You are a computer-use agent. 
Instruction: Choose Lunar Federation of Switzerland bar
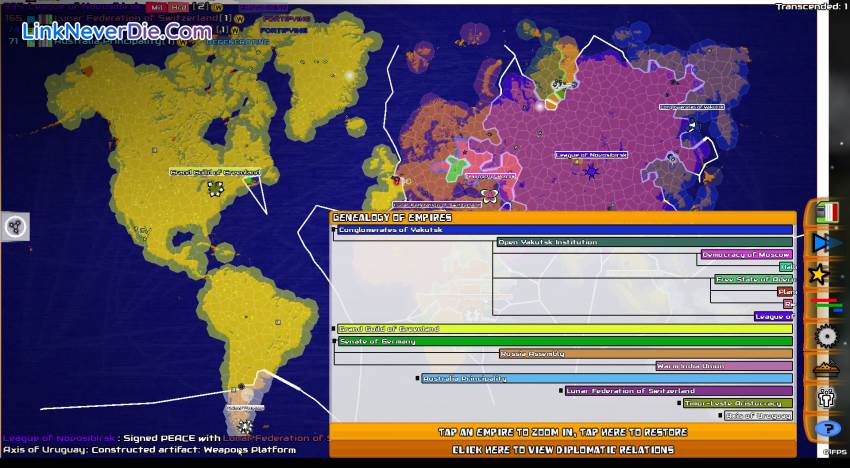click(678, 391)
